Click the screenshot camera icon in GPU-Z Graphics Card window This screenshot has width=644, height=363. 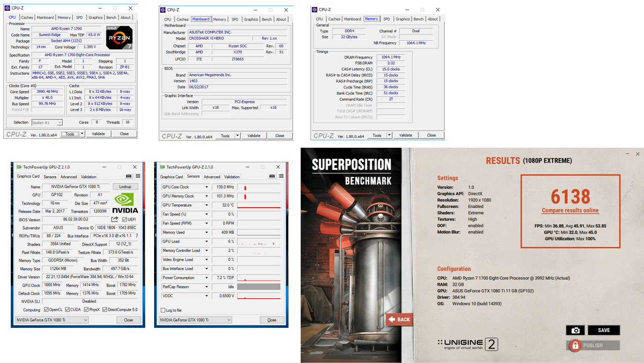129,176
